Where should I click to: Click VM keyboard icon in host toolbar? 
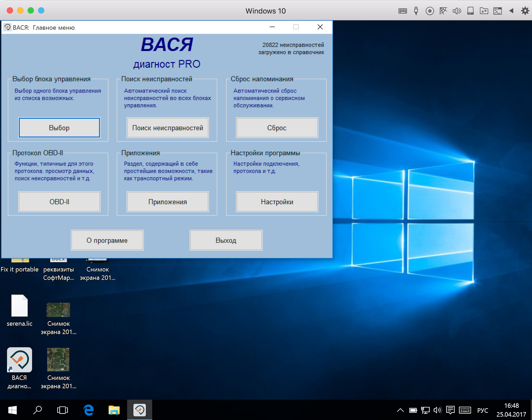pos(403,11)
